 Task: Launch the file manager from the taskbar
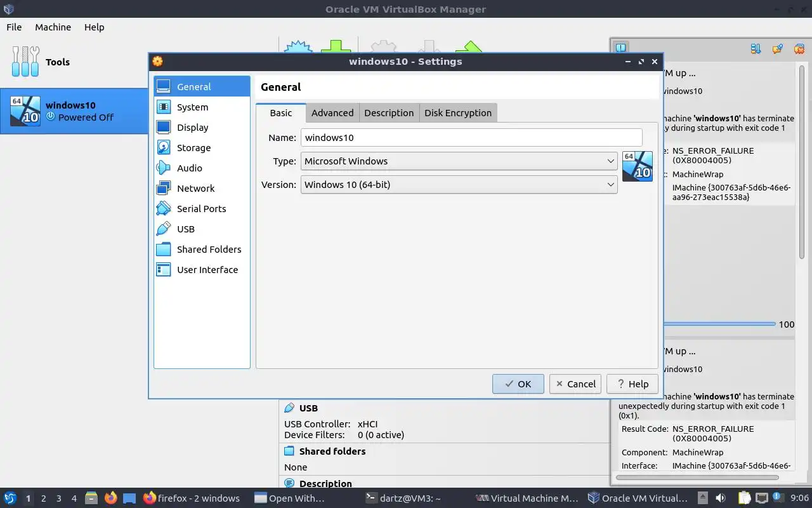click(x=91, y=498)
